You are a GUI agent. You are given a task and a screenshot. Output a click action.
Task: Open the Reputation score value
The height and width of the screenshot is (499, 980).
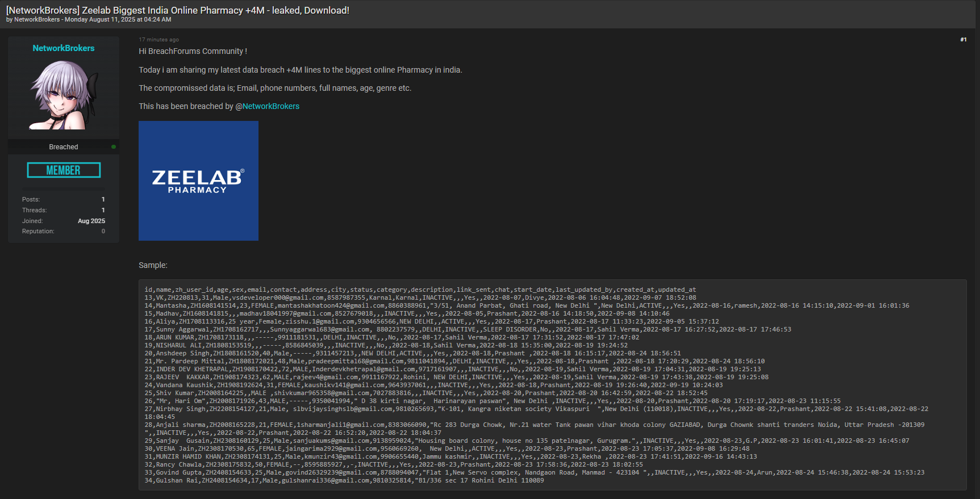[103, 231]
